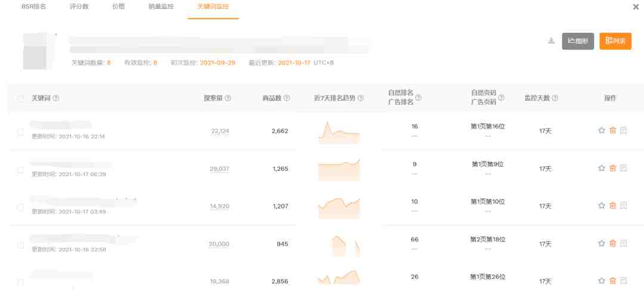Star the keyword row with 20,000 searches
This screenshot has height=290, width=644.
tap(602, 243)
